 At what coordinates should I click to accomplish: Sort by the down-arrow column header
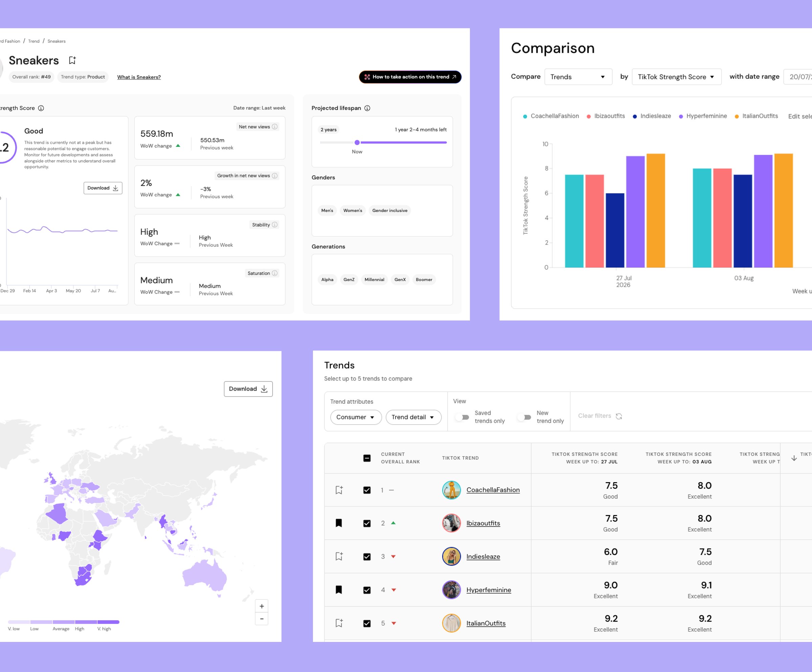click(794, 458)
